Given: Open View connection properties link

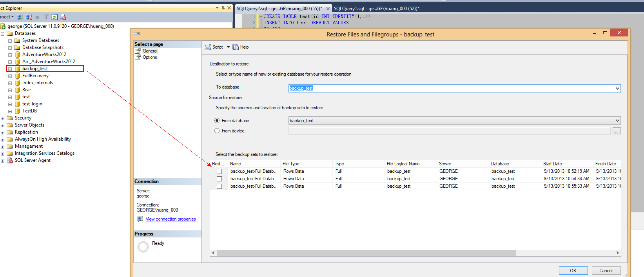Looking at the screenshot, I should (171, 219).
